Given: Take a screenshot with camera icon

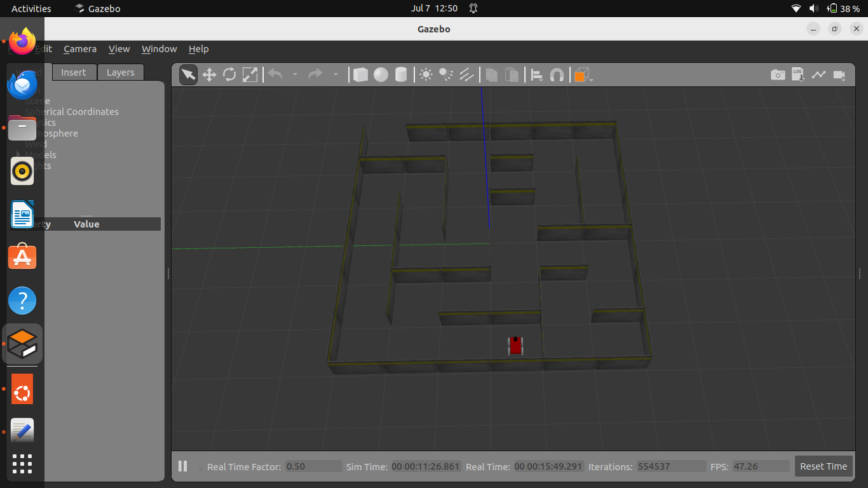Looking at the screenshot, I should click(778, 75).
